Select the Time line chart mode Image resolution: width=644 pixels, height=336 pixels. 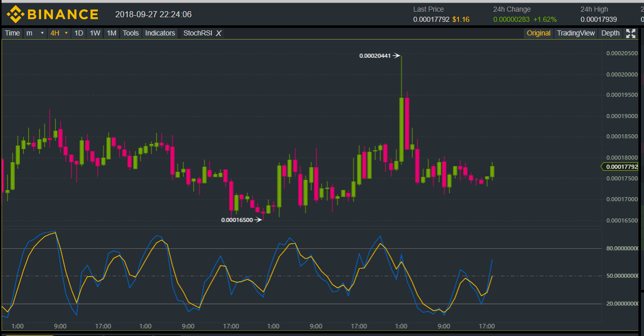12,33
